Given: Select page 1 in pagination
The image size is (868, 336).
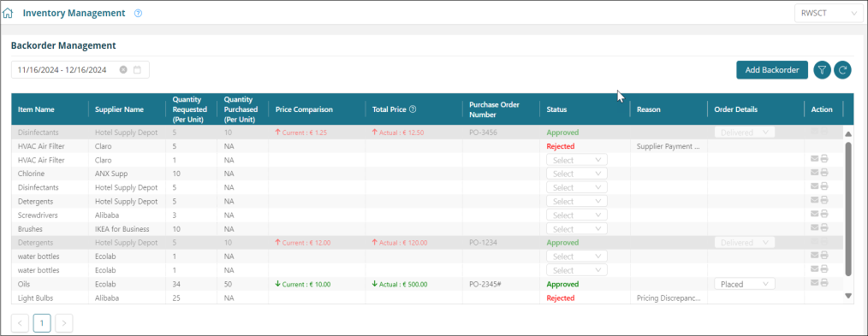Looking at the screenshot, I should [x=42, y=322].
